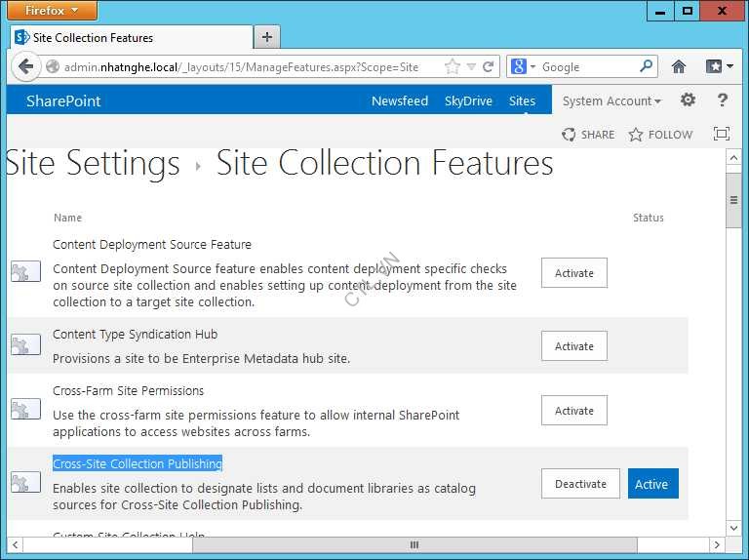Open the Firefox application menu dropdown
Viewport: 749px width, 560px height.
(52, 11)
